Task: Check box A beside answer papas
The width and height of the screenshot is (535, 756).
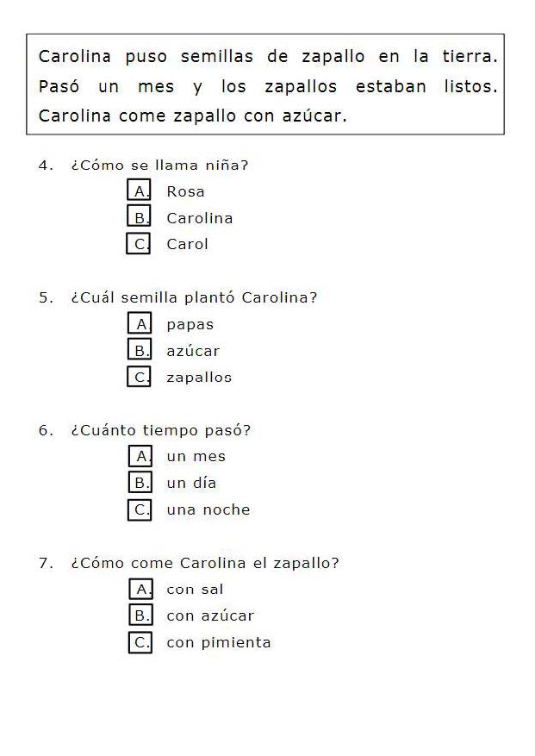Action: (140, 324)
